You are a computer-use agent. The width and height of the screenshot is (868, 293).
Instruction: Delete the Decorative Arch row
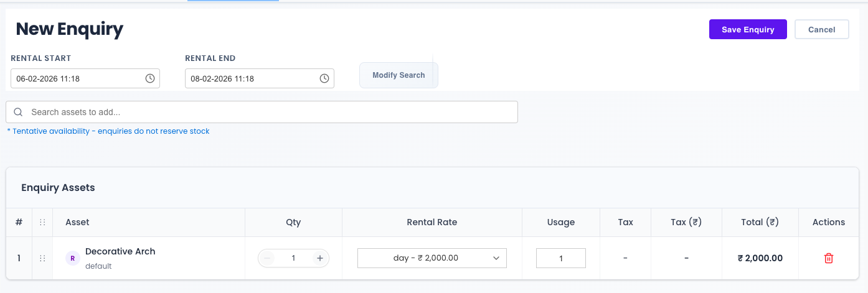point(829,258)
